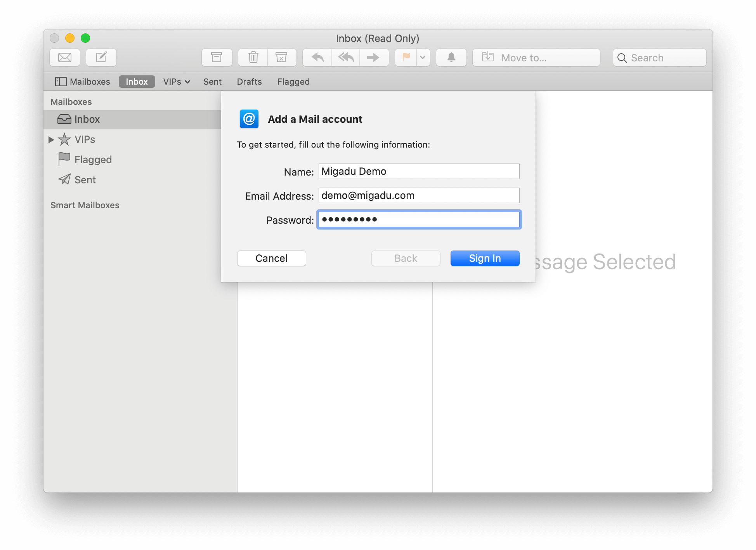This screenshot has width=756, height=550.
Task: Click the Compose new message icon
Action: tap(101, 57)
